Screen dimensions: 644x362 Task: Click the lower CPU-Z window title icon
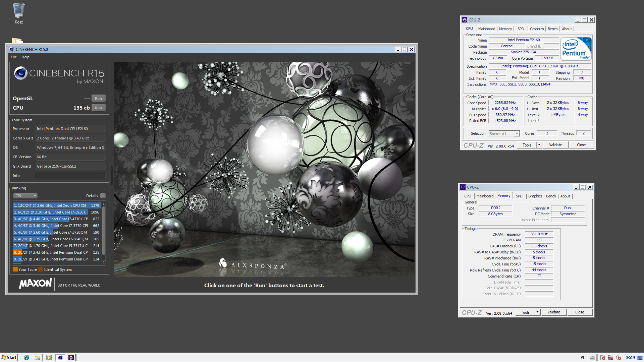(x=463, y=187)
